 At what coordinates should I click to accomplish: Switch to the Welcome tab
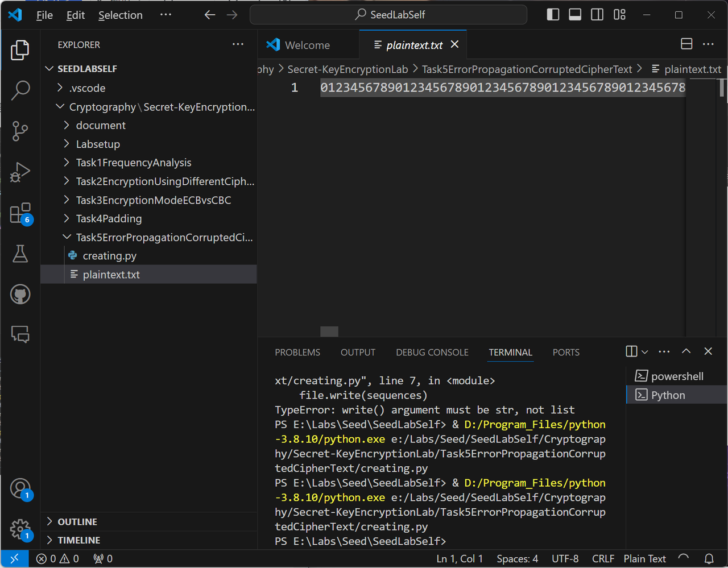pyautogui.click(x=308, y=45)
